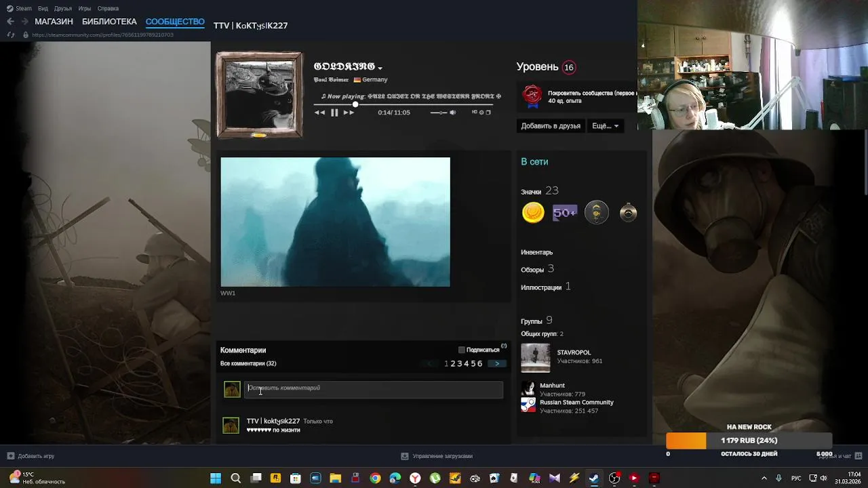Open Справка menu

(x=108, y=8)
